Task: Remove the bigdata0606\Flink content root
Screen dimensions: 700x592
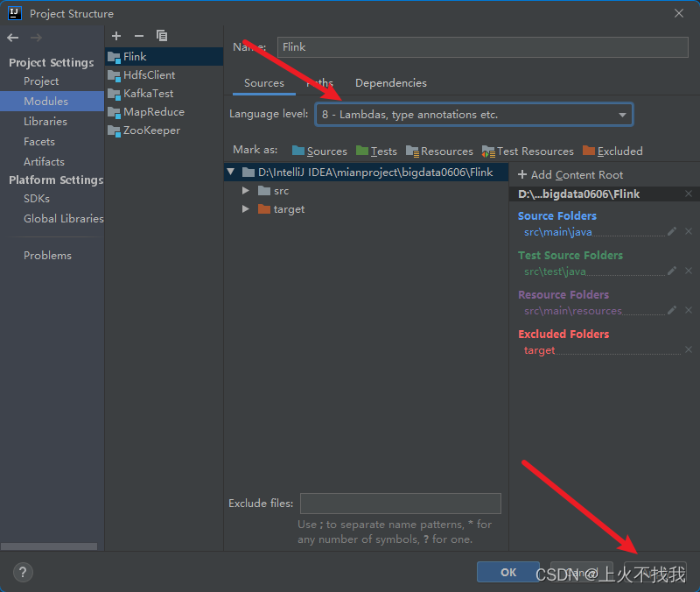Action: coord(689,194)
